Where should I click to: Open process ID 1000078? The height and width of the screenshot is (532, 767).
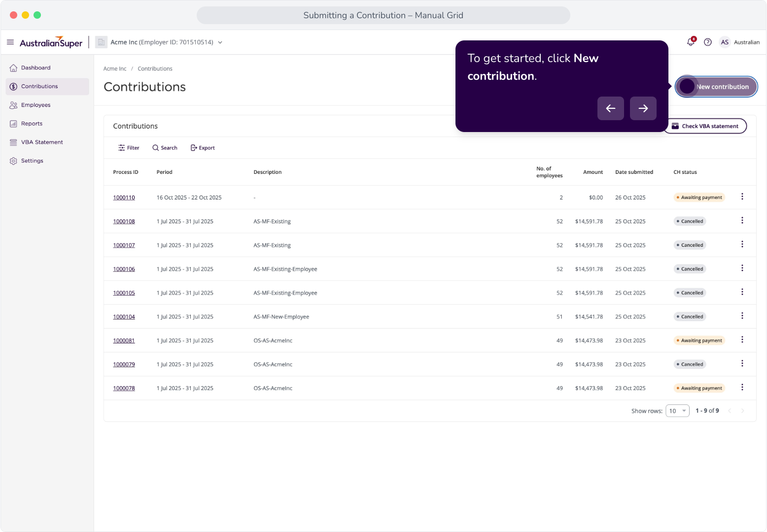(124, 389)
